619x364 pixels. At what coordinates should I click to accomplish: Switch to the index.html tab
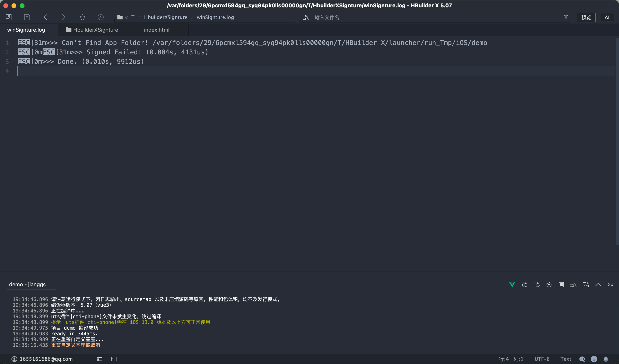tap(156, 30)
